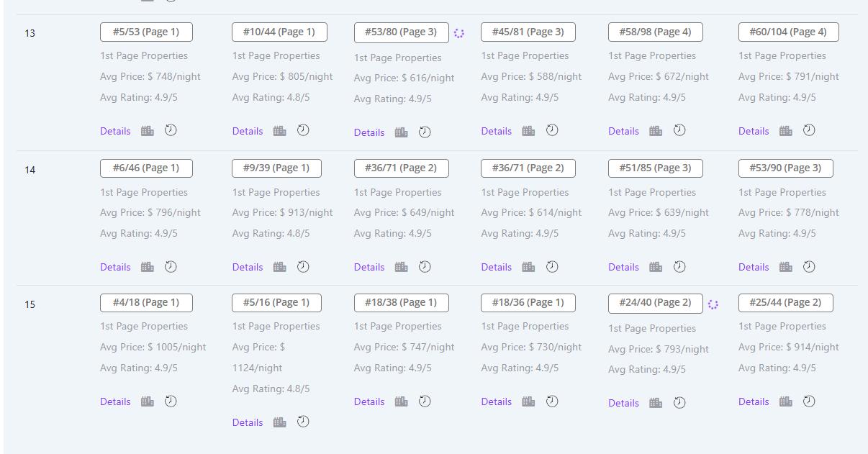Click loading spinner beside #53/80 (Page 3)

459,33
